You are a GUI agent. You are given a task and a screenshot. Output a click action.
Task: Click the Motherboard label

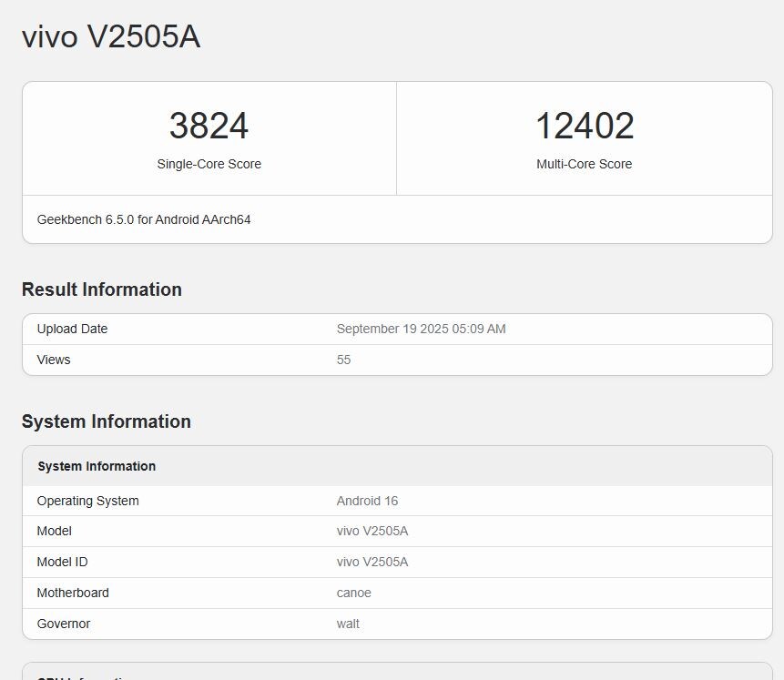click(73, 593)
